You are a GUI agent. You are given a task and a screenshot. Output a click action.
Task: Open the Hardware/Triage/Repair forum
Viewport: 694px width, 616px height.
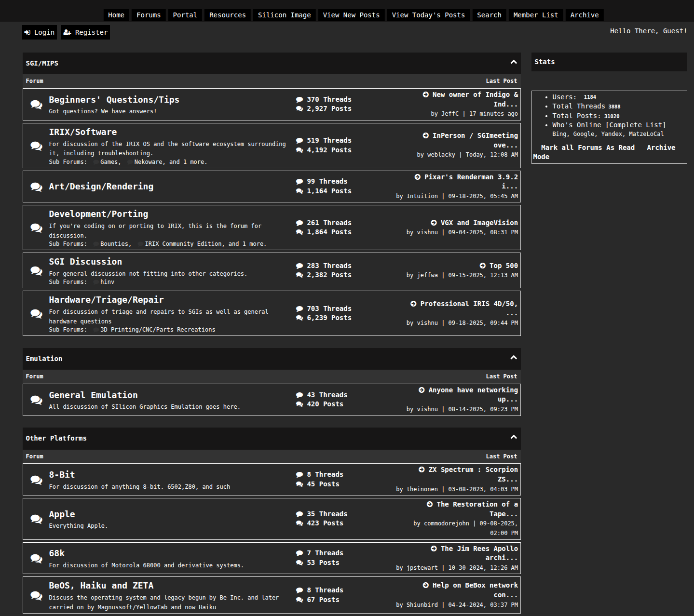pos(106,300)
